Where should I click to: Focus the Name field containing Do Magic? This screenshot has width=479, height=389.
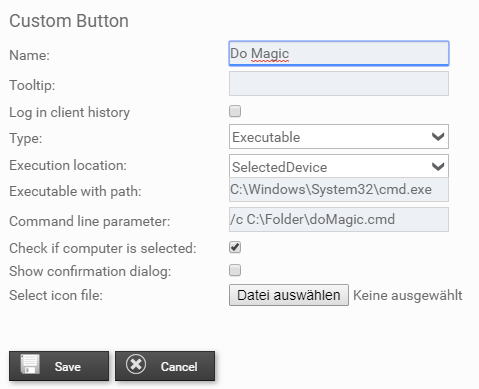[x=339, y=53]
